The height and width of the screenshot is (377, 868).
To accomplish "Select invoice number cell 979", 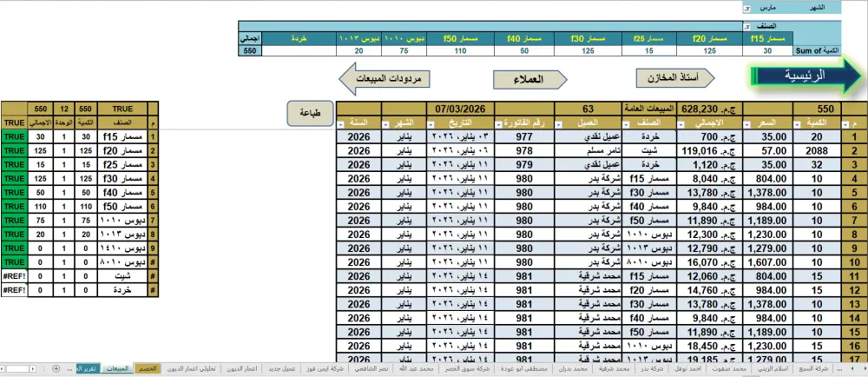I will point(524,164).
